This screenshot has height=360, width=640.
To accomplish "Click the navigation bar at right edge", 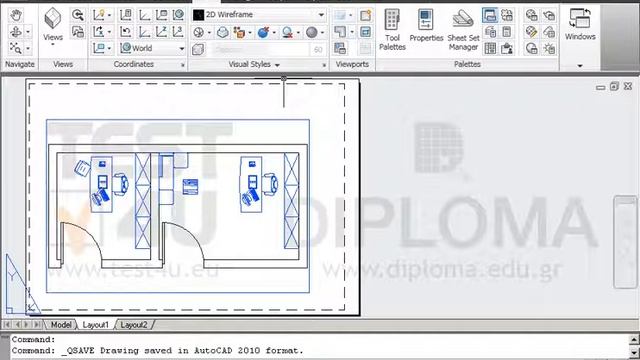I will (625, 242).
